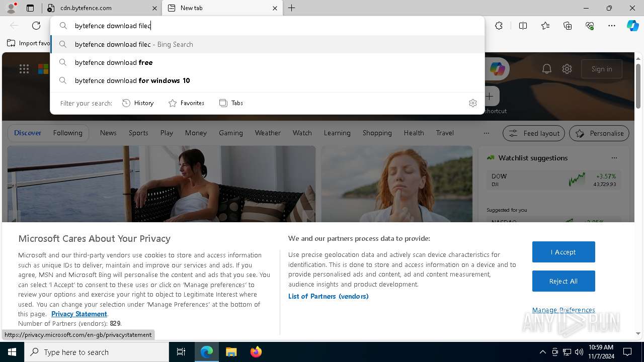Open the Privacy Statement link
This screenshot has height=362, width=644.
79,314
